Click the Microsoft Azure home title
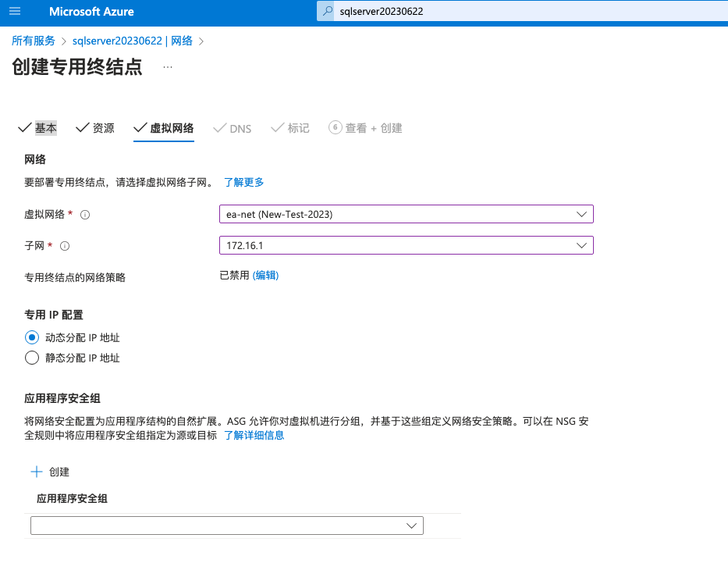This screenshot has width=728, height=563. coord(91,12)
